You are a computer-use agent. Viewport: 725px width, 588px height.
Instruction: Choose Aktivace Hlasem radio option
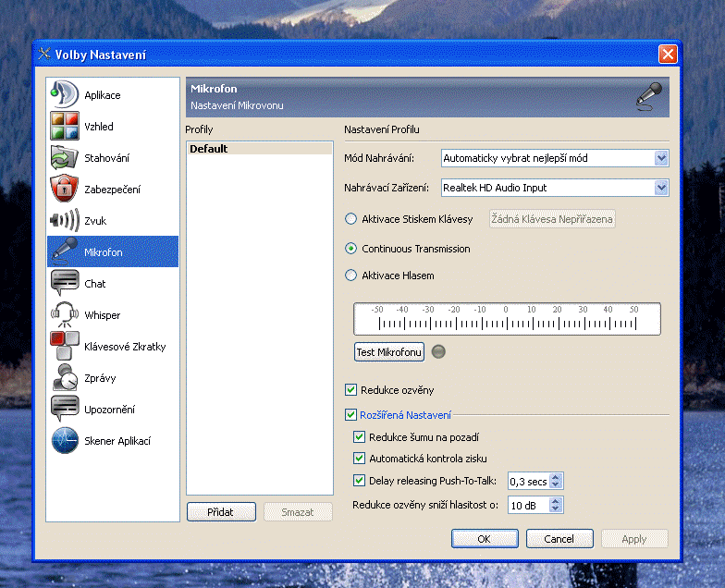pos(350,276)
